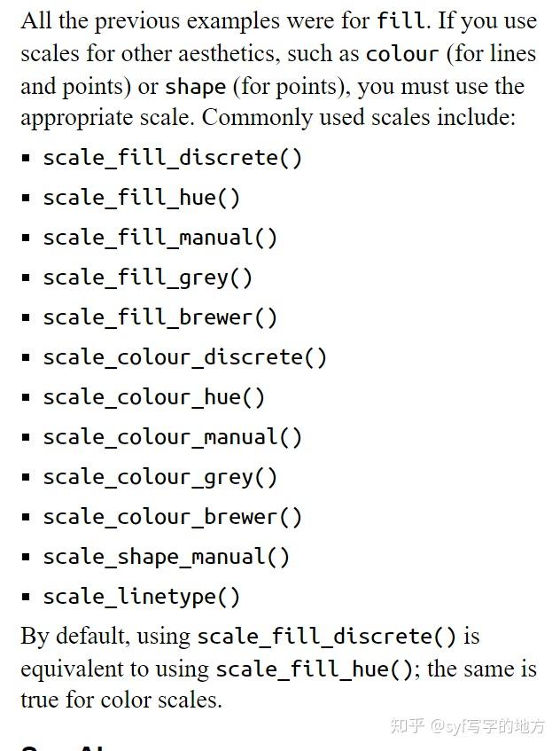The image size is (560, 751).
Task: Click scale_fill_discrete() in the closing paragraph
Action: (x=326, y=637)
